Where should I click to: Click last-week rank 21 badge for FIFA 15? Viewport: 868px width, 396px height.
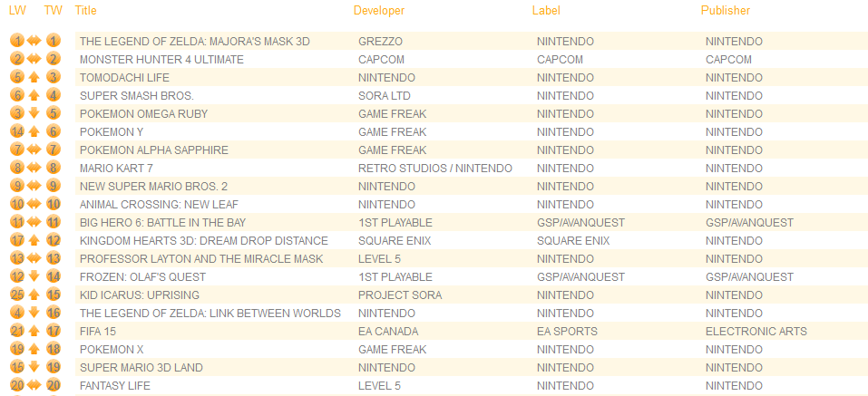(17, 332)
